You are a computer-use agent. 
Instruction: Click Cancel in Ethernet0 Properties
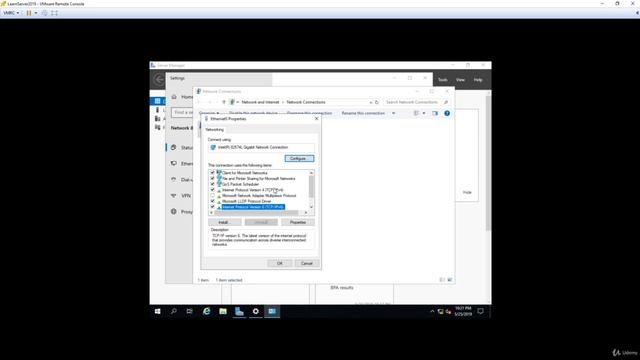point(307,263)
